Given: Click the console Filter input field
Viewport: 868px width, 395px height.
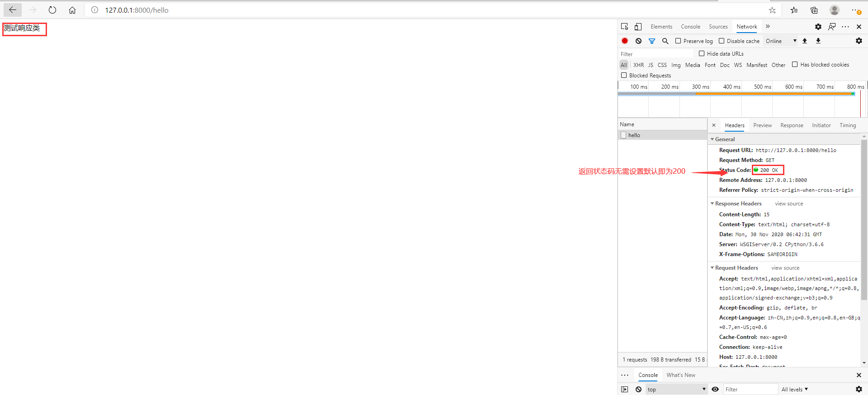Looking at the screenshot, I should (750, 389).
